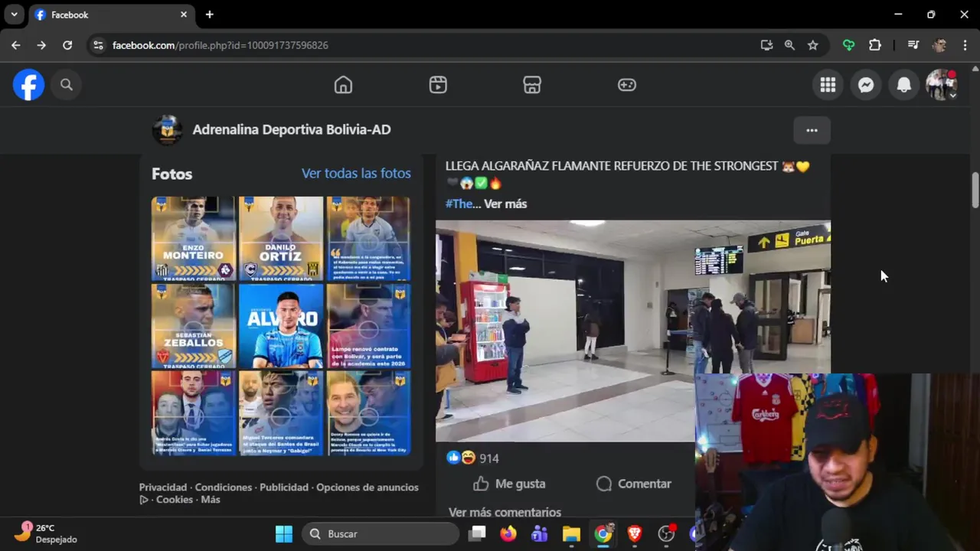Open the Facebook Video/Reels icon

tap(438, 85)
